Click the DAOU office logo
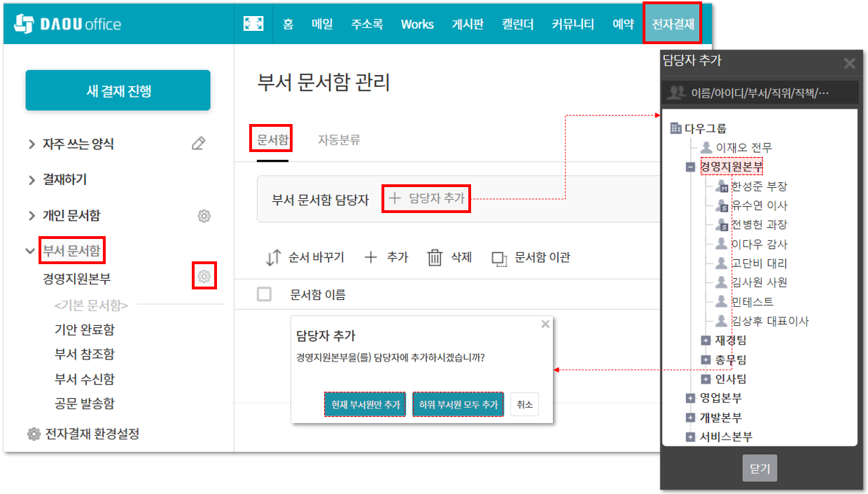Screen dimensions: 868x494 (67, 24)
